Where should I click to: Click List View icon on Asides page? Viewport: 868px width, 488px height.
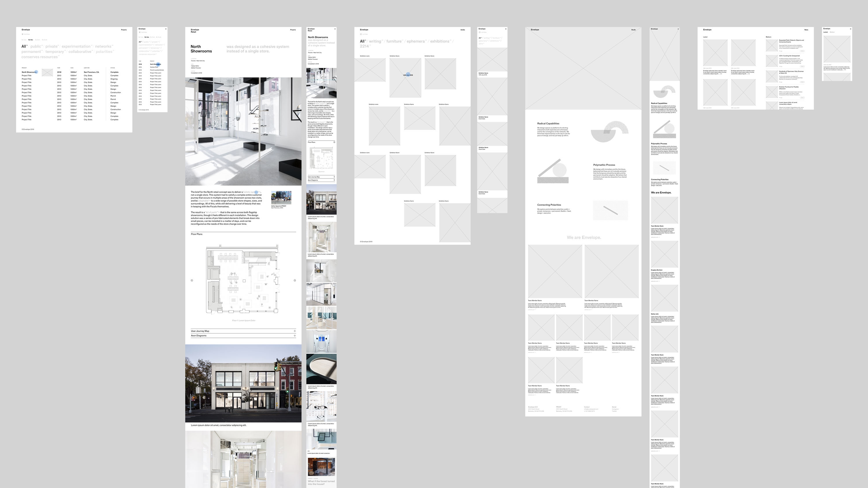pyautogui.click(x=361, y=34)
